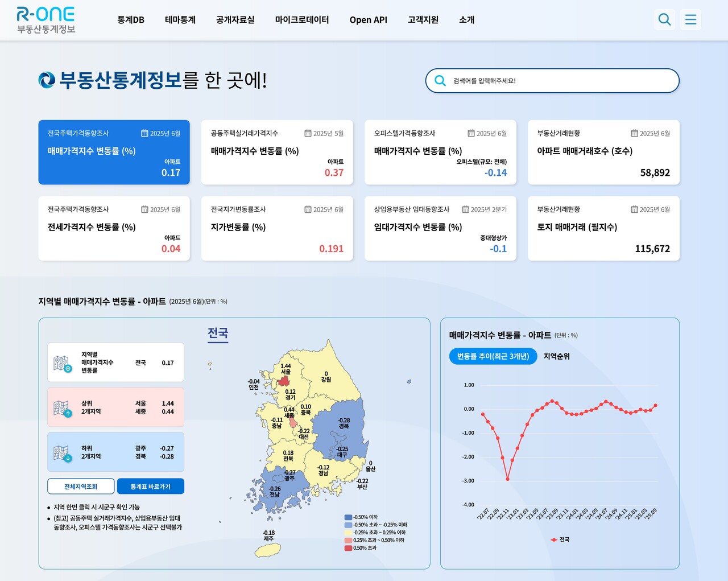Image resolution: width=728 pixels, height=581 pixels.
Task: Open the 고객지원 menu
Action: click(x=423, y=19)
